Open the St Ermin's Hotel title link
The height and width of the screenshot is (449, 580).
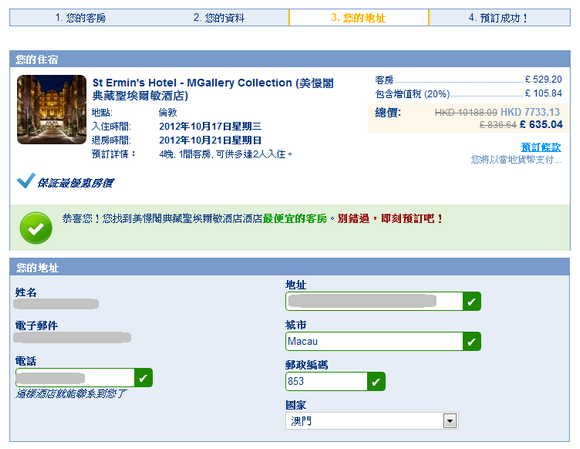point(213,89)
